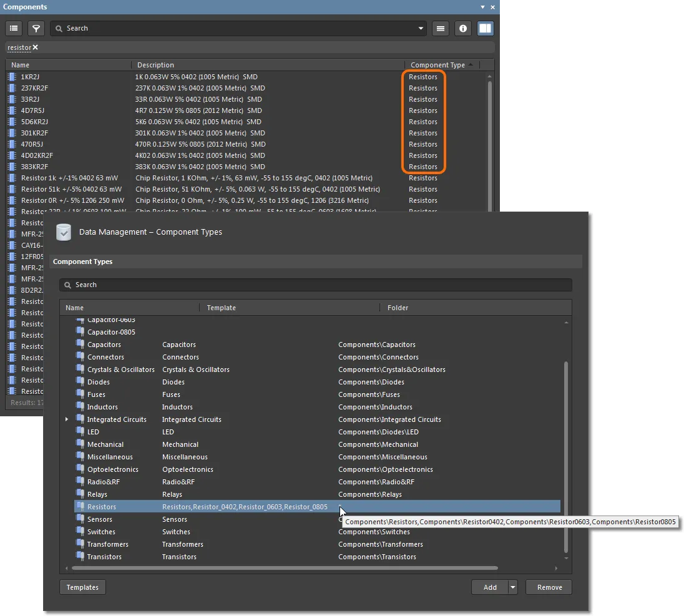This screenshot has width=684, height=616.
Task: Click the hamburger menu icon beside search
Action: click(441, 28)
